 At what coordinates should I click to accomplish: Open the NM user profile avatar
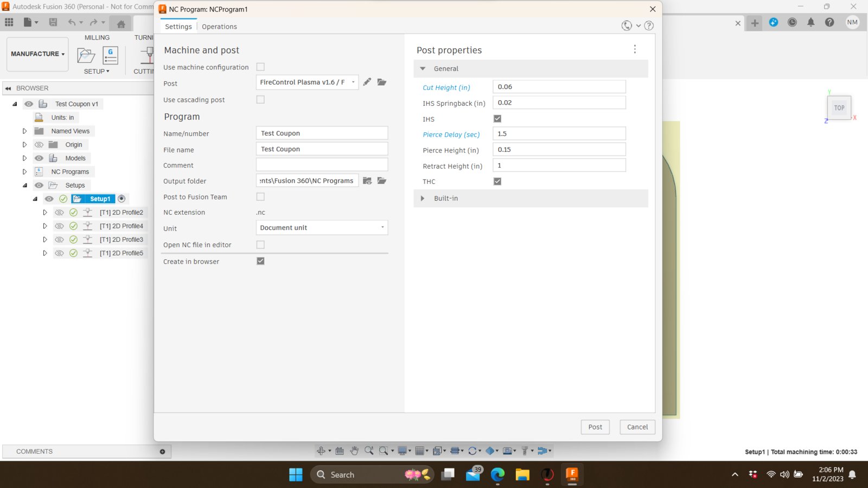pyautogui.click(x=852, y=22)
